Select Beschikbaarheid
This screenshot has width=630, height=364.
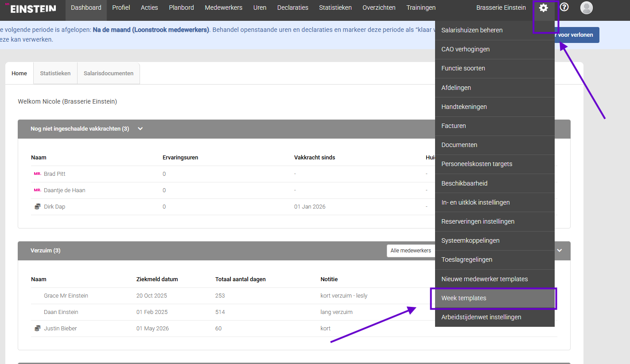tap(495, 183)
